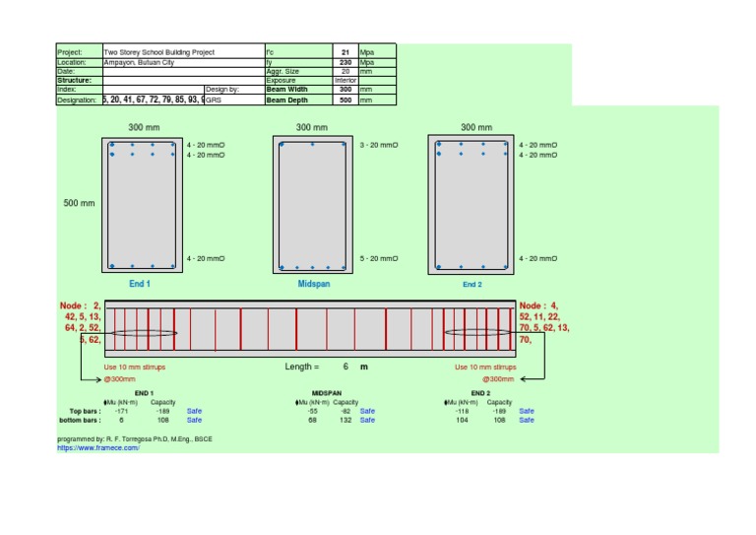Click the 300 mm width label above Midspan section
This screenshot has height=535, width=756.
point(311,127)
